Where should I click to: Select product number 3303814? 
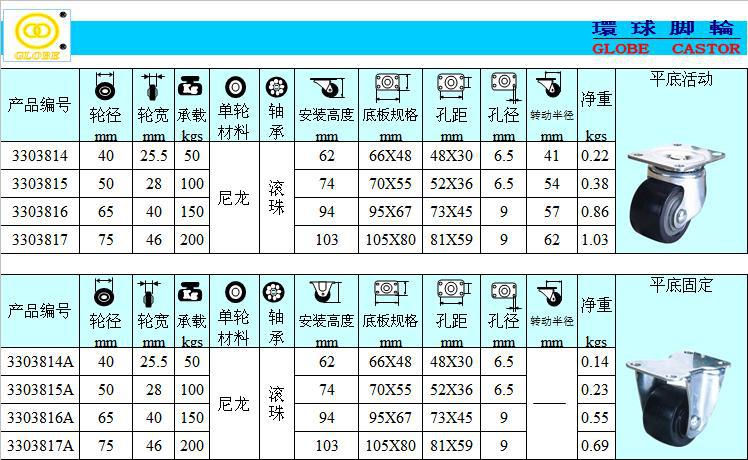[x=39, y=155]
